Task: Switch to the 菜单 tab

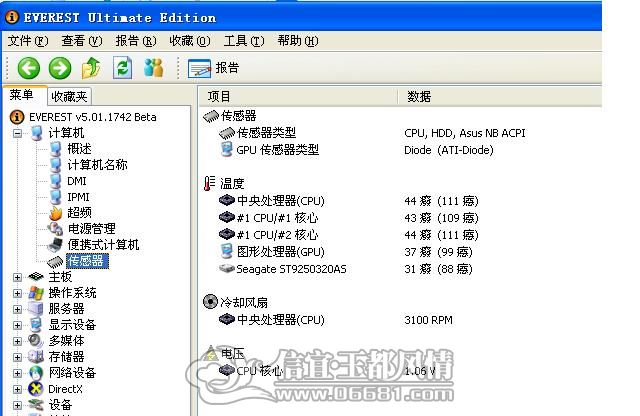Action: 24,95
